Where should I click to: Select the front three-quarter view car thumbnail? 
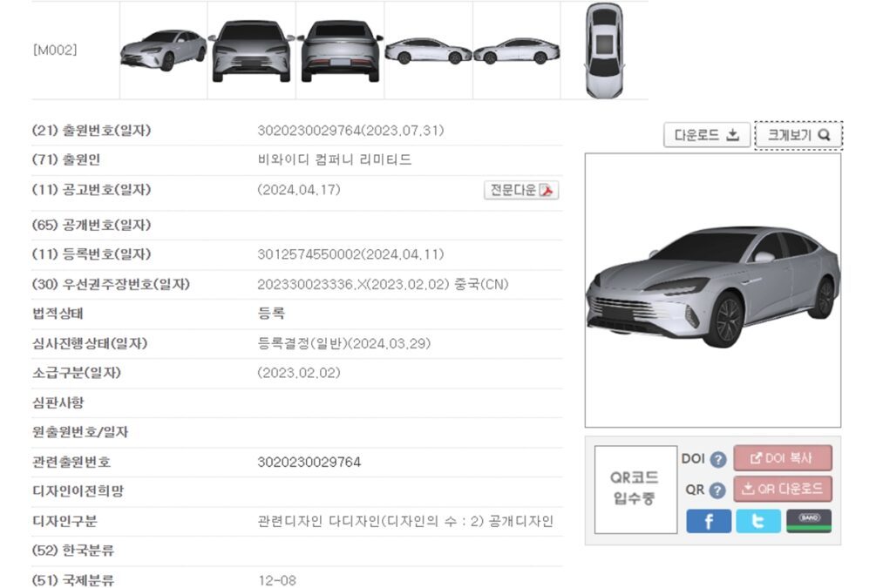pos(163,51)
